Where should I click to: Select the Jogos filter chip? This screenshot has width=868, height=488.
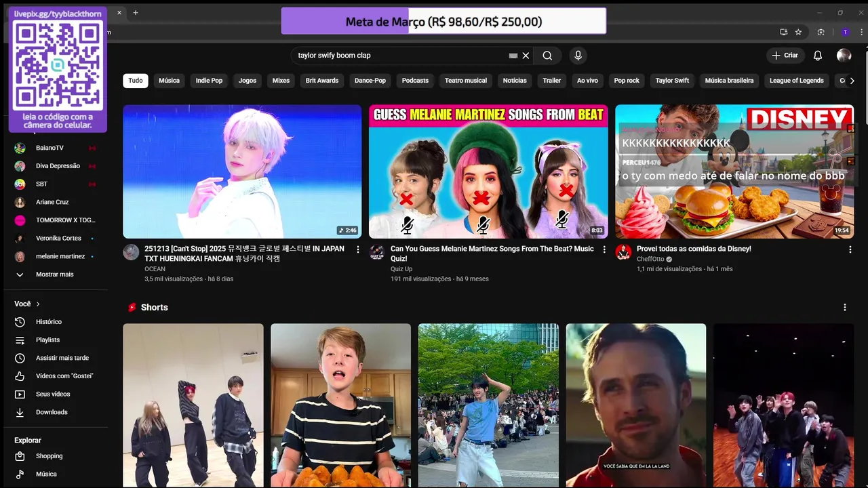coord(248,81)
